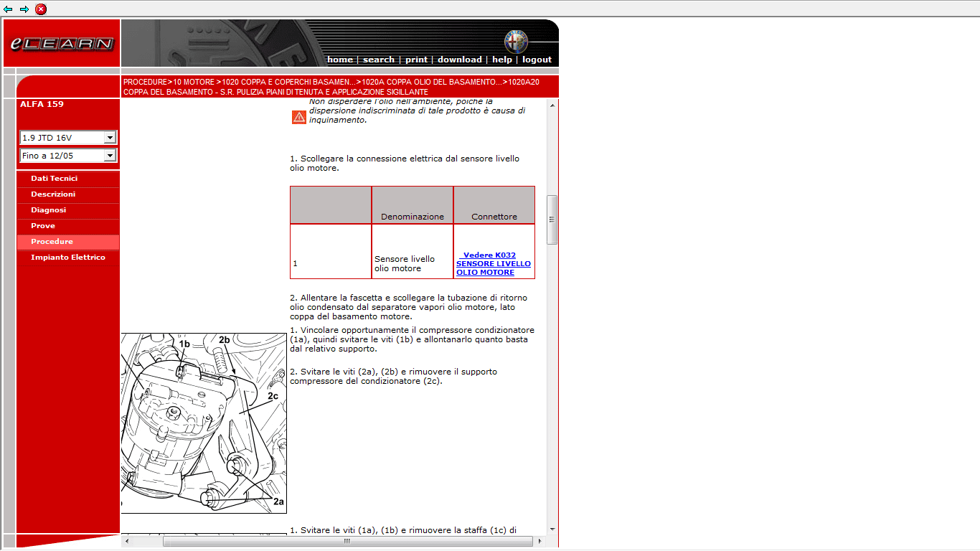Click the print link
980x551 pixels.
pyautogui.click(x=416, y=60)
